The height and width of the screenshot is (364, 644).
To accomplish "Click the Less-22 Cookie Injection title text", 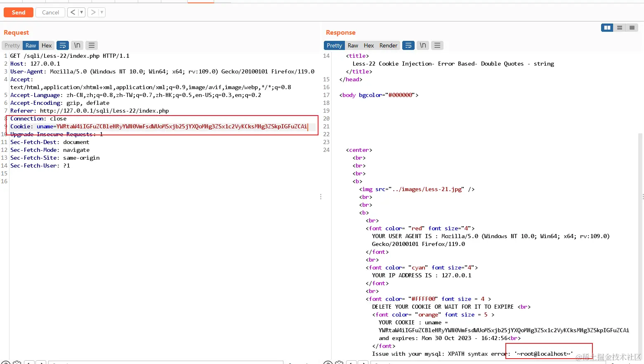I will pyautogui.click(x=453, y=64).
